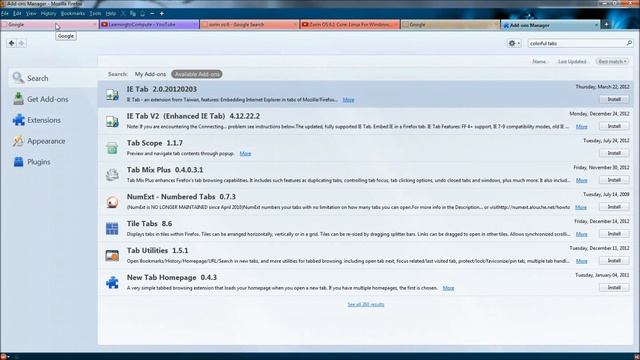The image size is (640, 360).
Task: Sort results by Name
Action: (539, 62)
